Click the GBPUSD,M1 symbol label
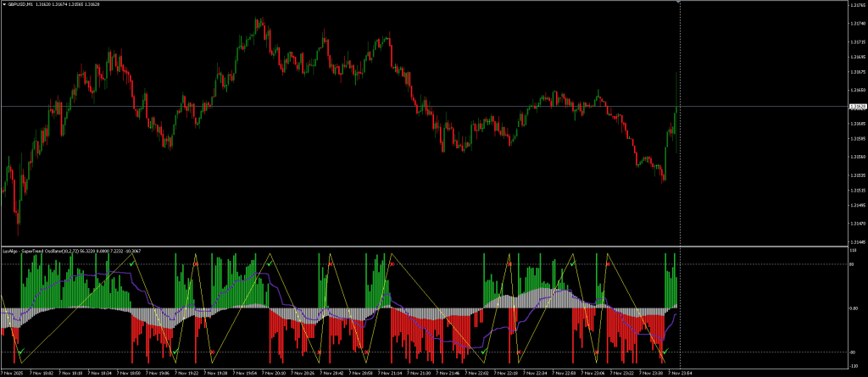868x377 pixels. coord(20,4)
